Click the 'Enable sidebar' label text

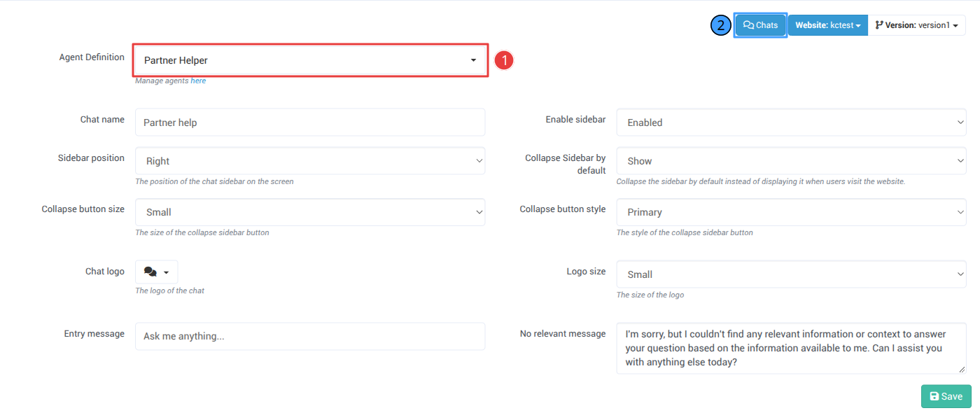[x=575, y=120]
